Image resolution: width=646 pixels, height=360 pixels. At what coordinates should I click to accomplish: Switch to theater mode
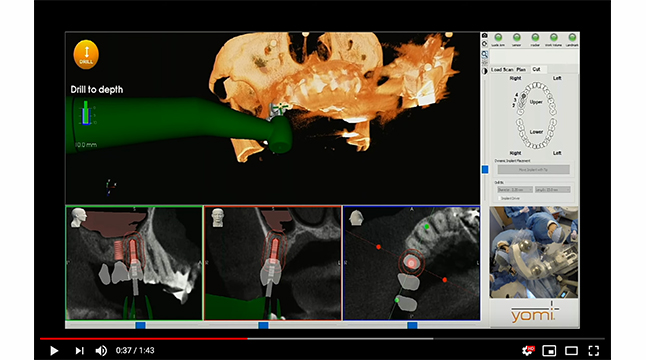pyautogui.click(x=571, y=351)
